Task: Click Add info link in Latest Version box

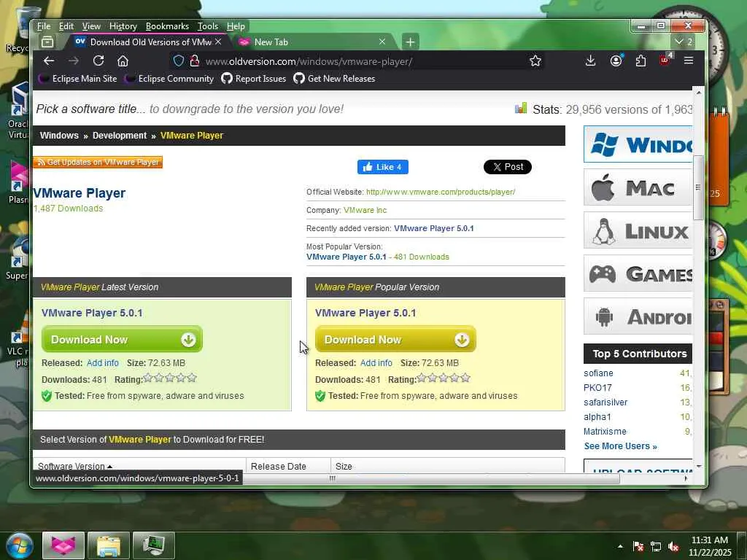Action: click(102, 363)
